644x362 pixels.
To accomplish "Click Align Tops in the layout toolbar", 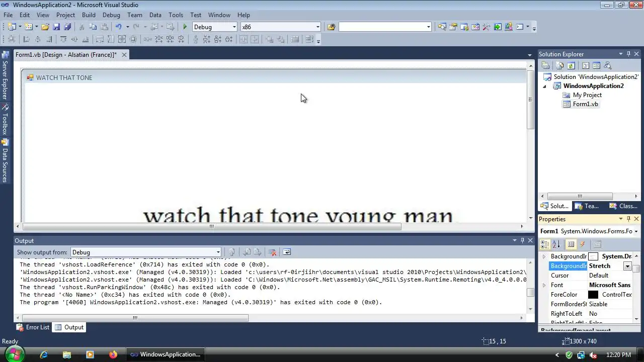I will [63, 39].
